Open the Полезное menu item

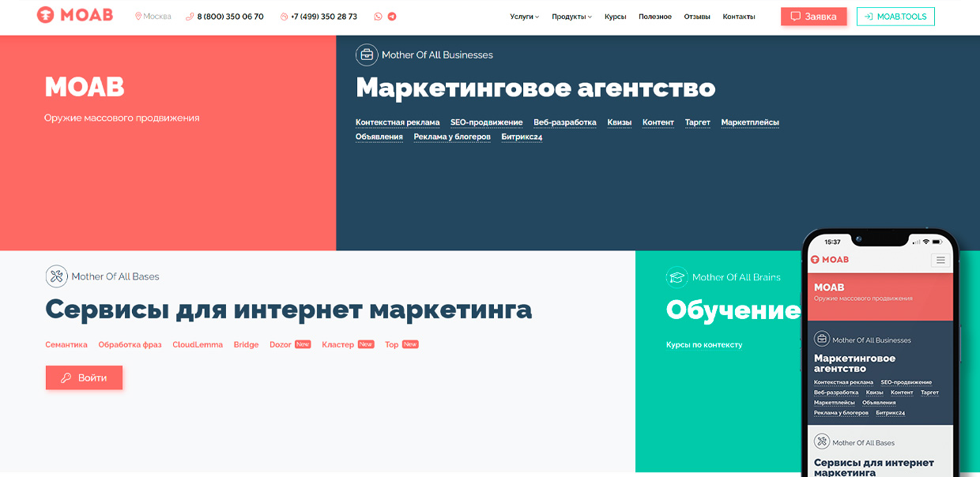click(x=655, y=17)
